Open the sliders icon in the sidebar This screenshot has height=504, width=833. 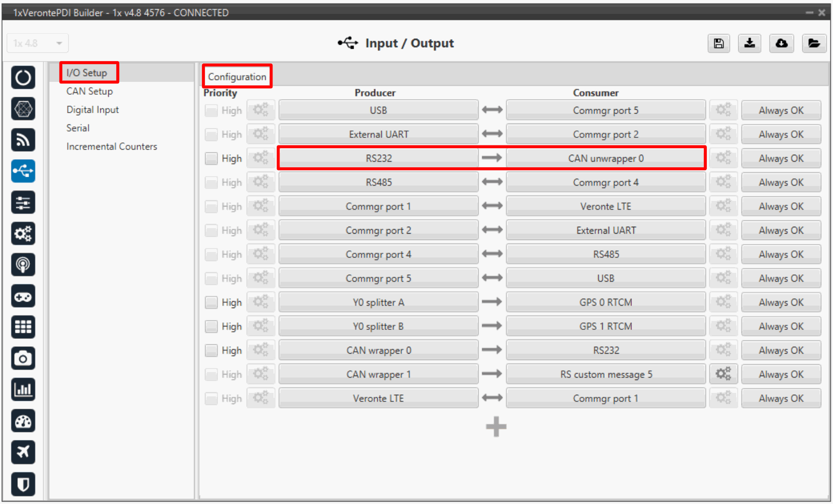pyautogui.click(x=23, y=202)
